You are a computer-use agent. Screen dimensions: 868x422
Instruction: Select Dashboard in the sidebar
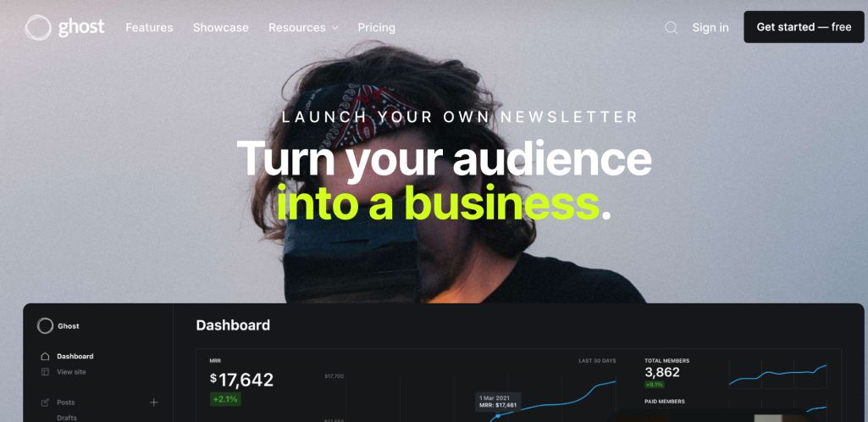tap(75, 356)
